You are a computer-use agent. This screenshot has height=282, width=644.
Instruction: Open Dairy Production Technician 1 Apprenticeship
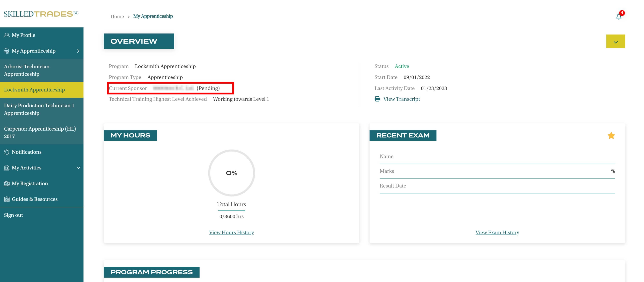[x=39, y=109]
